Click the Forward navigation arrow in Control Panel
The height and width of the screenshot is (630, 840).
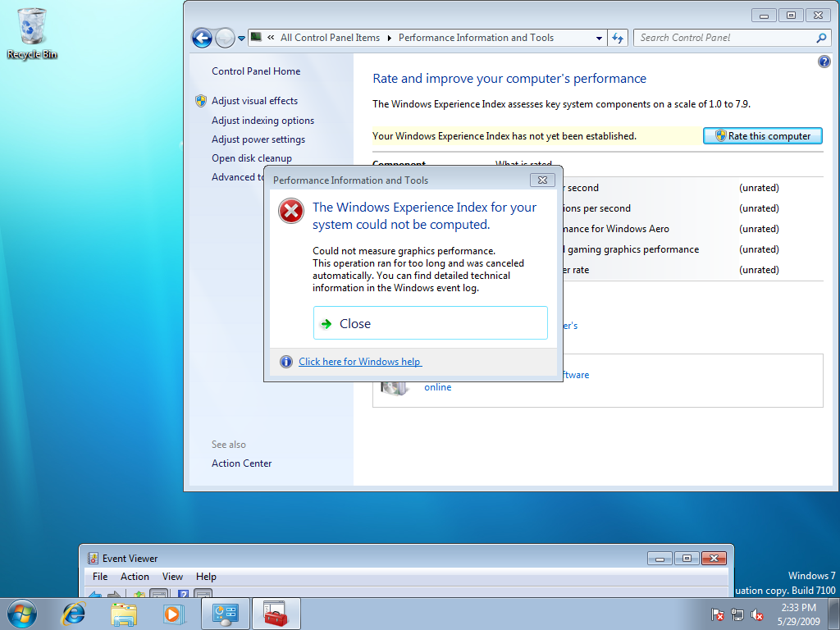click(225, 38)
